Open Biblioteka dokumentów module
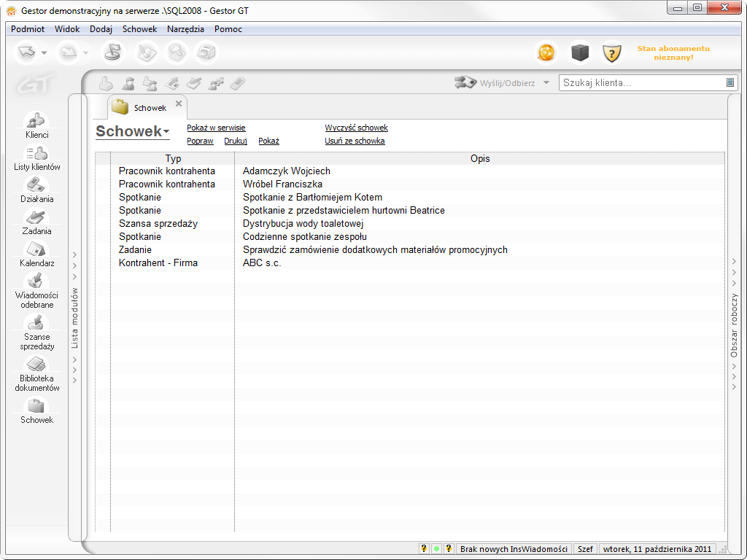The height and width of the screenshot is (560, 747). coord(36,373)
